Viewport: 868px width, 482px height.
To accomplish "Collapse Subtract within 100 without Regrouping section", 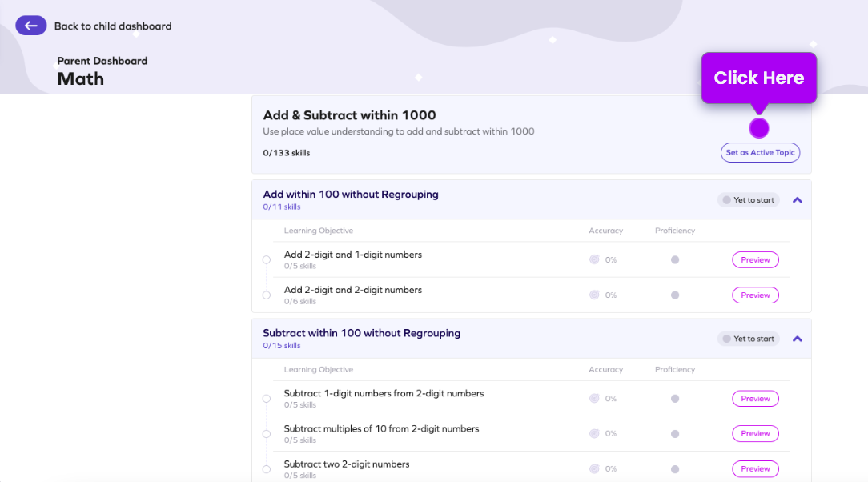I will click(797, 339).
